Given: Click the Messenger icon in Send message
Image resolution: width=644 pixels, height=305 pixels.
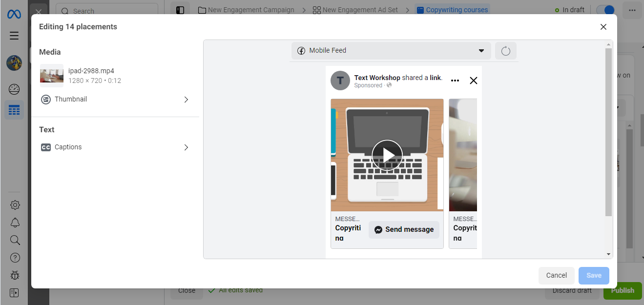Looking at the screenshot, I should tap(378, 230).
